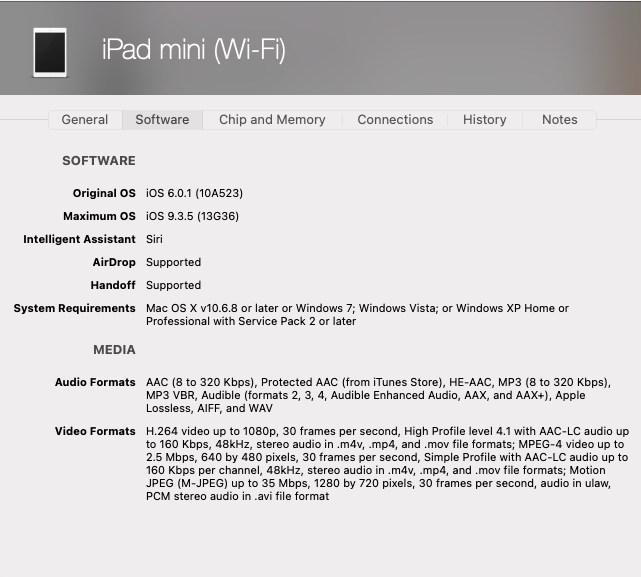This screenshot has width=641, height=577.
Task: Select value iOS 6.0.1 (10A523)
Action: [195, 193]
